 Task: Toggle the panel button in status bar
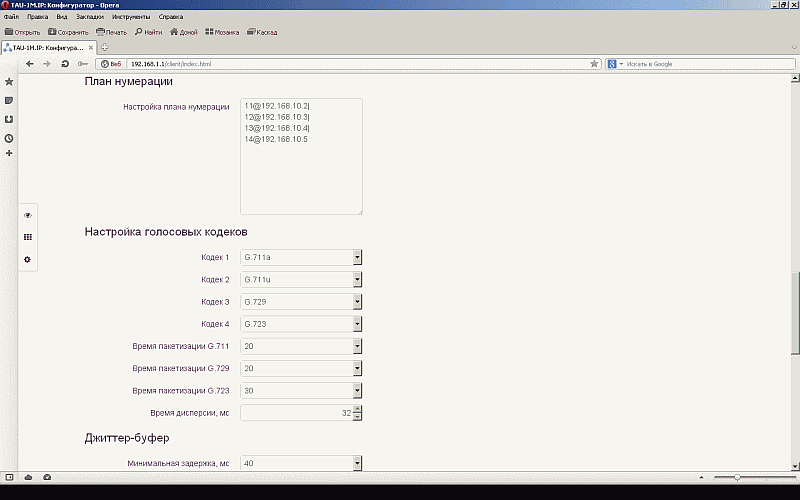pos(9,478)
